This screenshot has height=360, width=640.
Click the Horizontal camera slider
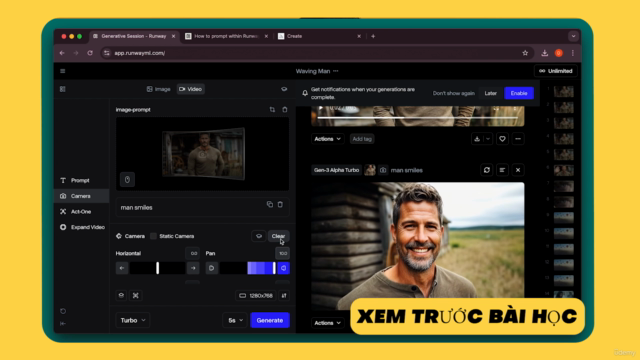click(x=158, y=268)
